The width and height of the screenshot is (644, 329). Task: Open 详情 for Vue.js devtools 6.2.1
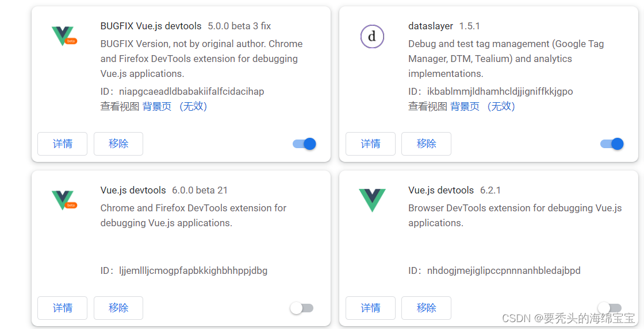(370, 308)
